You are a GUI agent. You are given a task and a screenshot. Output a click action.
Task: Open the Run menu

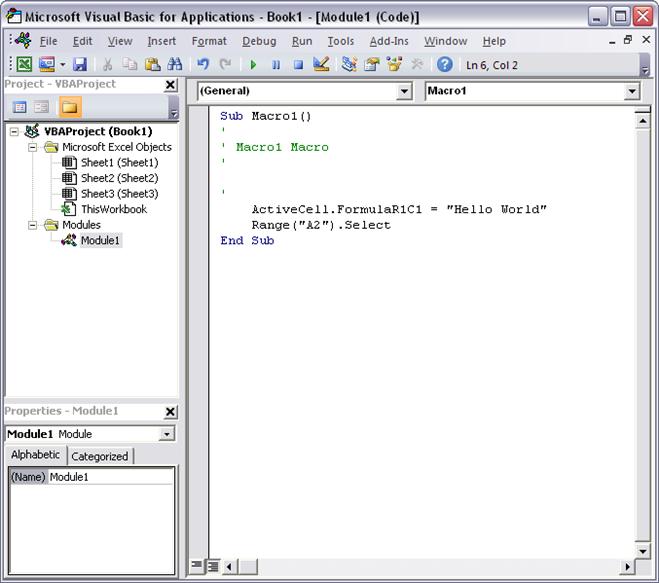(x=302, y=41)
